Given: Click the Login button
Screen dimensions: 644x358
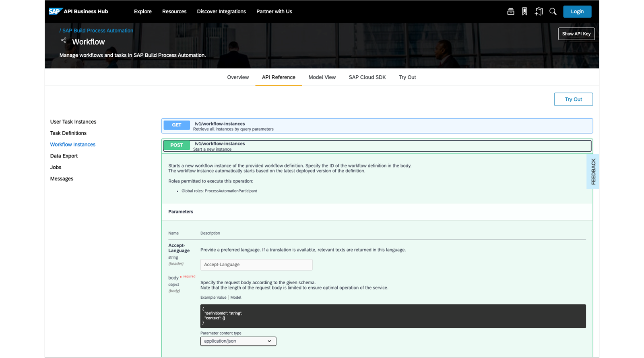Looking at the screenshot, I should pos(577,12).
